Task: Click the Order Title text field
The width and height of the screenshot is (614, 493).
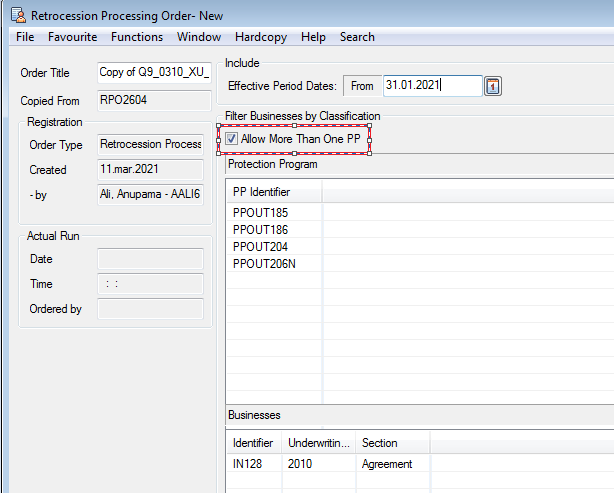Action: pos(154,73)
